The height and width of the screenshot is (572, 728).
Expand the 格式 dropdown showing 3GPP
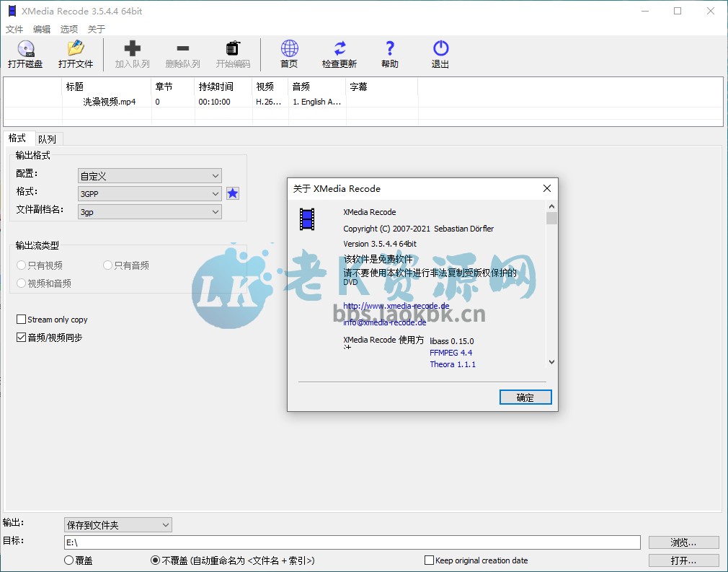[x=149, y=194]
